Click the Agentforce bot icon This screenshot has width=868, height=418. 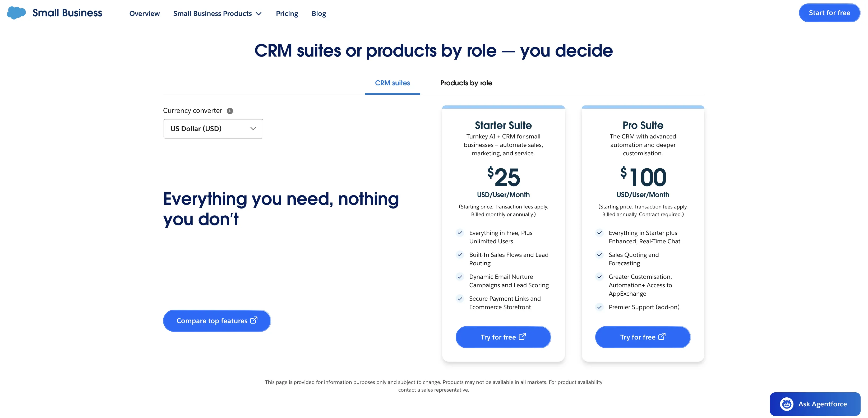point(786,404)
